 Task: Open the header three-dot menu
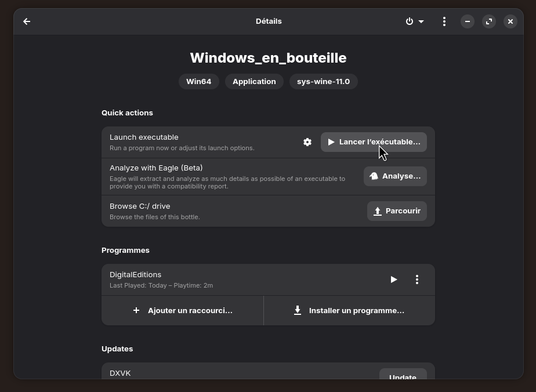444,21
